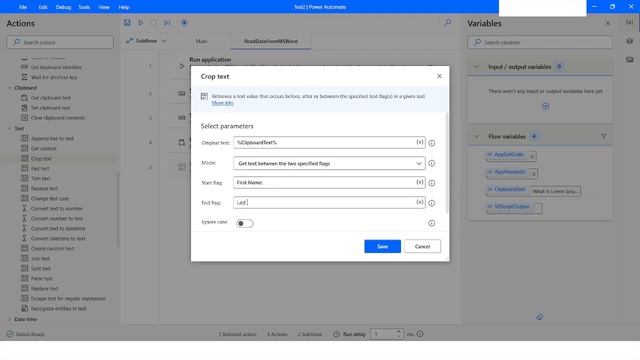Screen dimensions: 640x360
Task: Show info for Ignore case parameter
Action: coord(431,223)
